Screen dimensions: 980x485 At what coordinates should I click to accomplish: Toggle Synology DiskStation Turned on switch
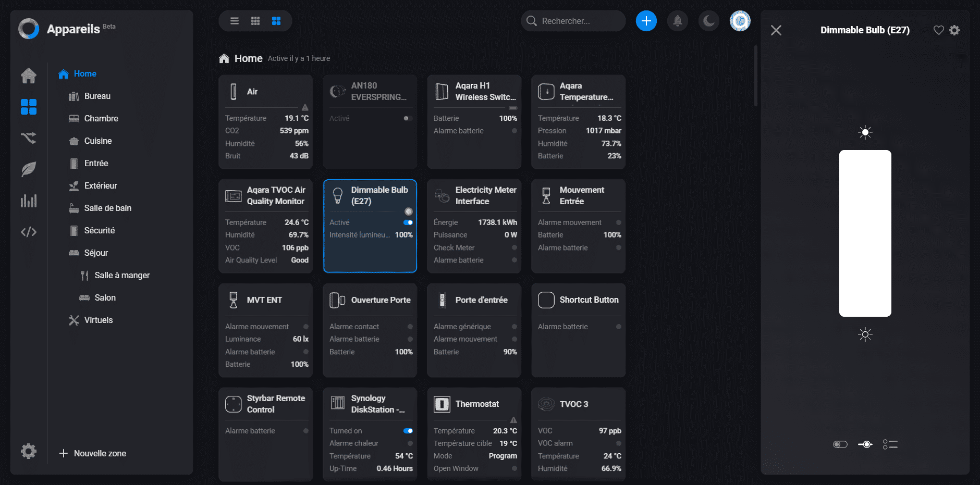click(408, 431)
